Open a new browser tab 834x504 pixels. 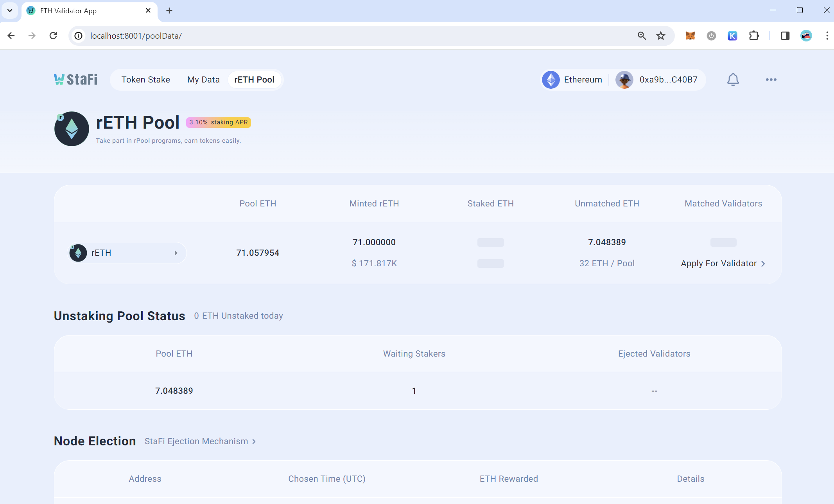pos(169,11)
